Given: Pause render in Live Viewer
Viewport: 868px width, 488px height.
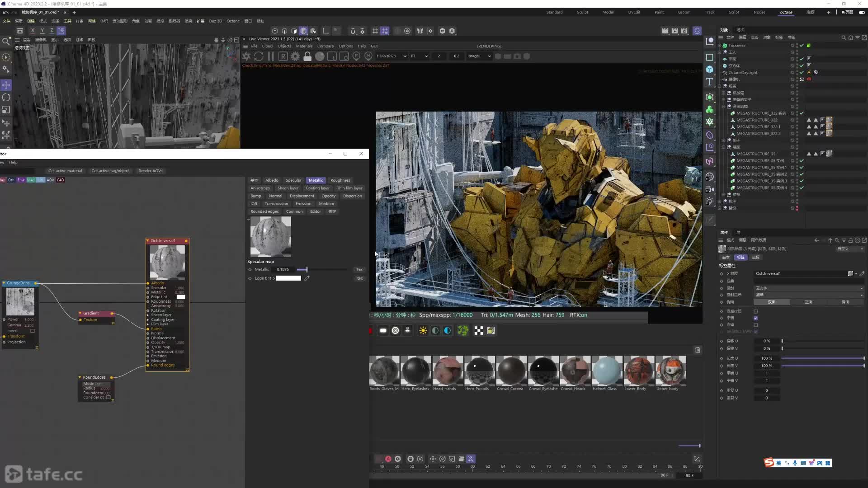Looking at the screenshot, I should click(271, 56).
